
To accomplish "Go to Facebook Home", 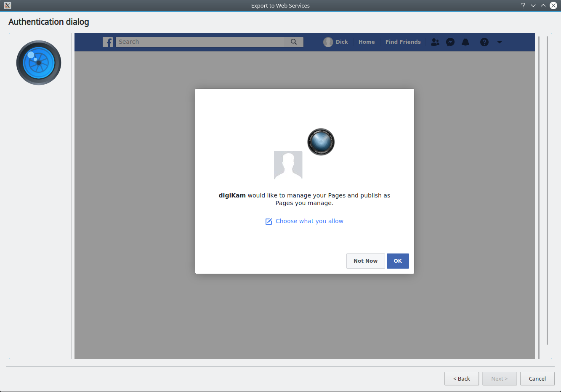I will (x=367, y=42).
